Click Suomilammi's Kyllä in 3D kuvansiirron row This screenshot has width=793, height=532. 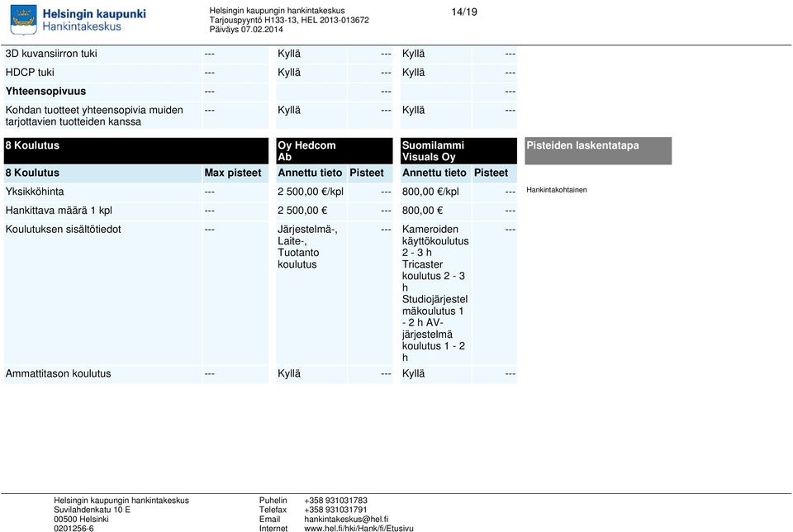click(x=413, y=54)
